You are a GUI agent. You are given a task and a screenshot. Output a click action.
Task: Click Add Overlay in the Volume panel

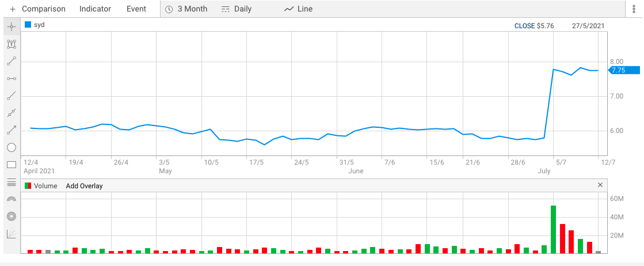click(x=84, y=186)
